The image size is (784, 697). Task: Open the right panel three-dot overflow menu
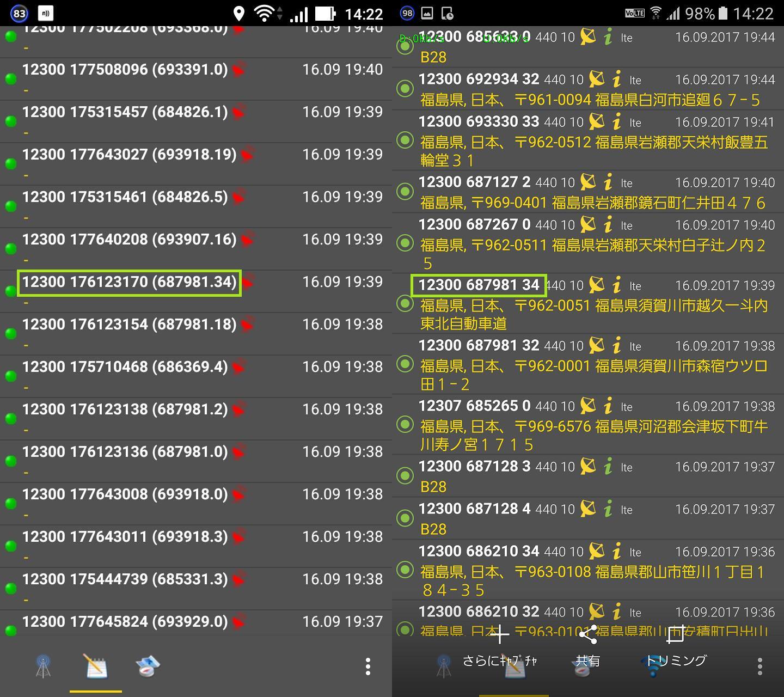click(760, 666)
